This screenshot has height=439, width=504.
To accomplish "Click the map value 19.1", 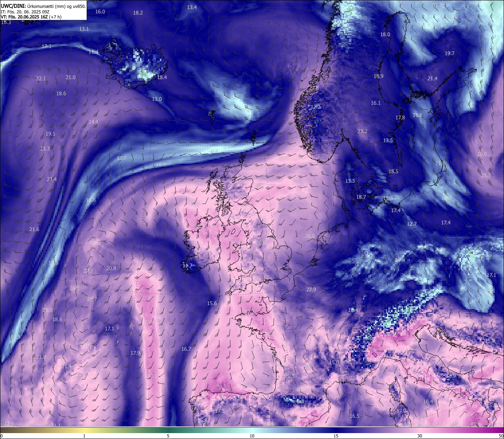I will tap(50, 134).
